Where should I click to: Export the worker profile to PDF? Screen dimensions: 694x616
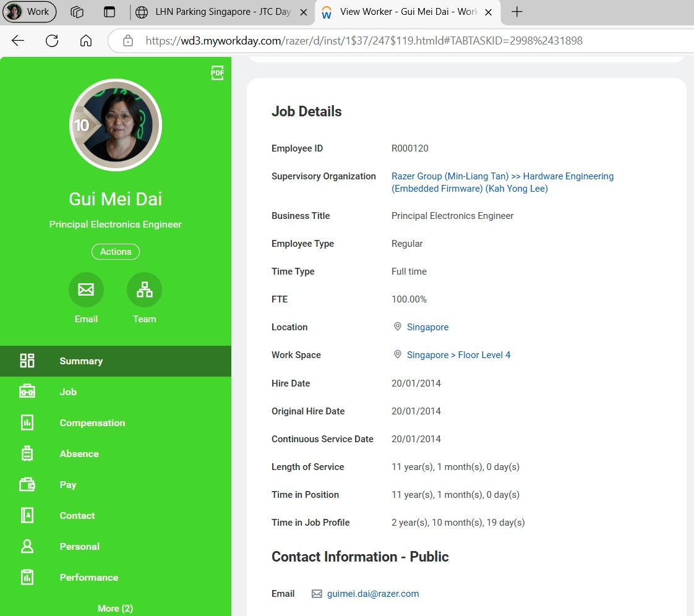[x=217, y=73]
